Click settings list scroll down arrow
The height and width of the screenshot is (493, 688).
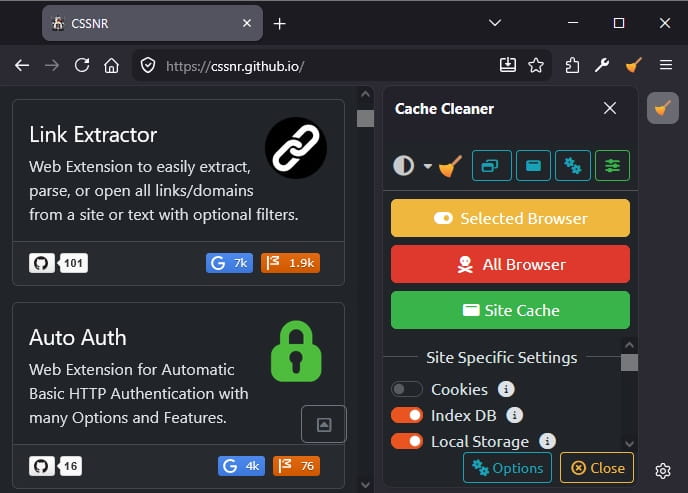tap(629, 443)
